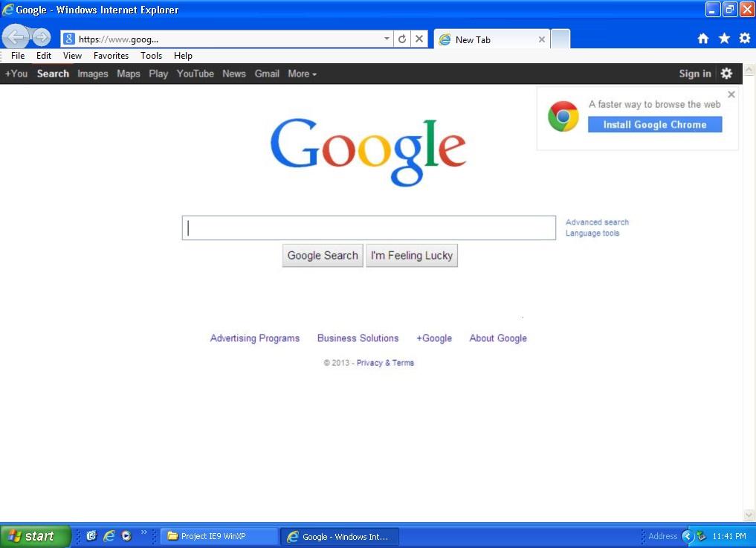Go back with the browser Back arrow
Screen dimensions: 756x548
pos(15,36)
